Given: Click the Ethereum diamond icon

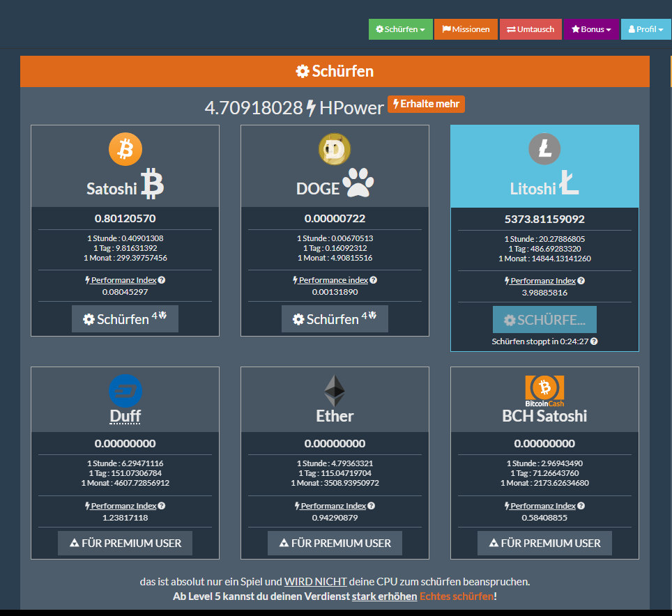Looking at the screenshot, I should pyautogui.click(x=335, y=391).
